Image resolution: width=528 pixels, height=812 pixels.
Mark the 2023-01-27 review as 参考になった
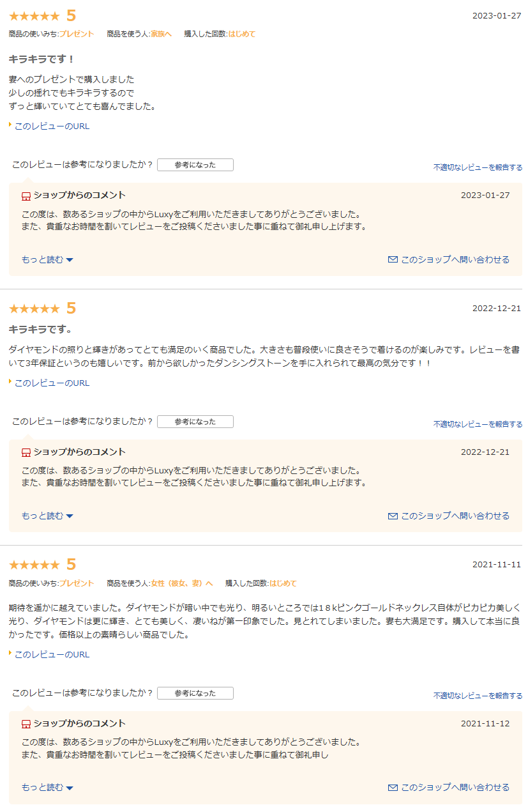(x=195, y=165)
